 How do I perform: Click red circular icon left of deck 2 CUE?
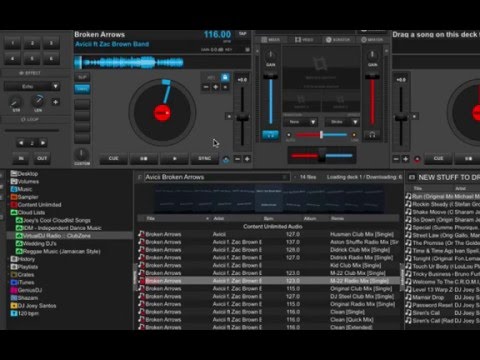point(417,159)
